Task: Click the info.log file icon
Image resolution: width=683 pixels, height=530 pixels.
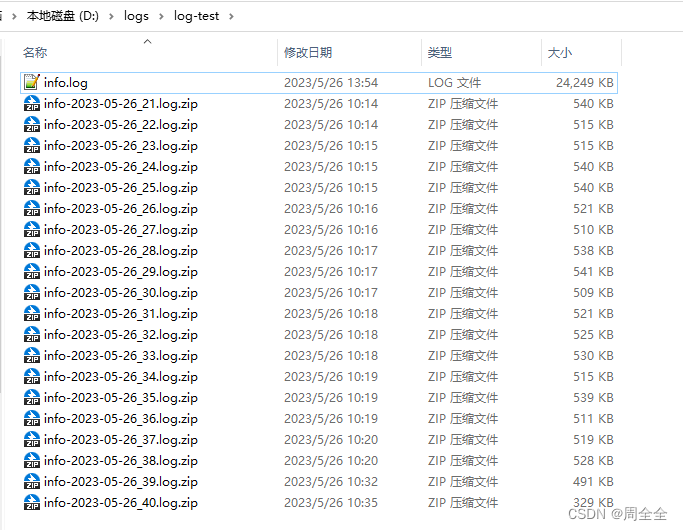Action: (32, 82)
